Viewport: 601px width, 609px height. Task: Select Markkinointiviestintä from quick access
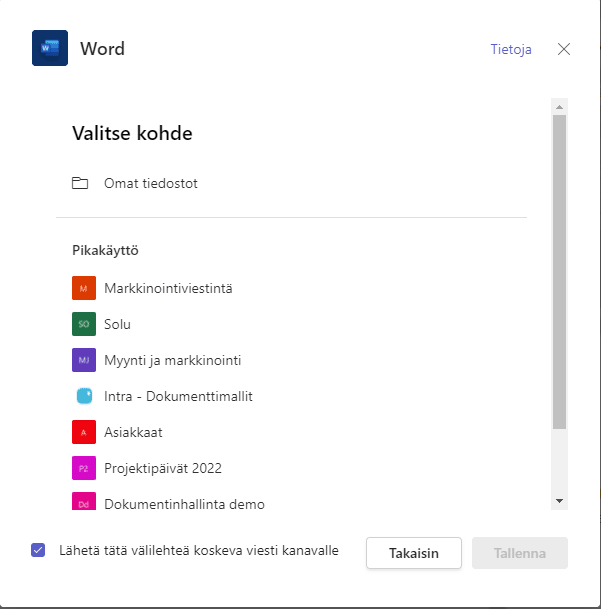point(168,288)
